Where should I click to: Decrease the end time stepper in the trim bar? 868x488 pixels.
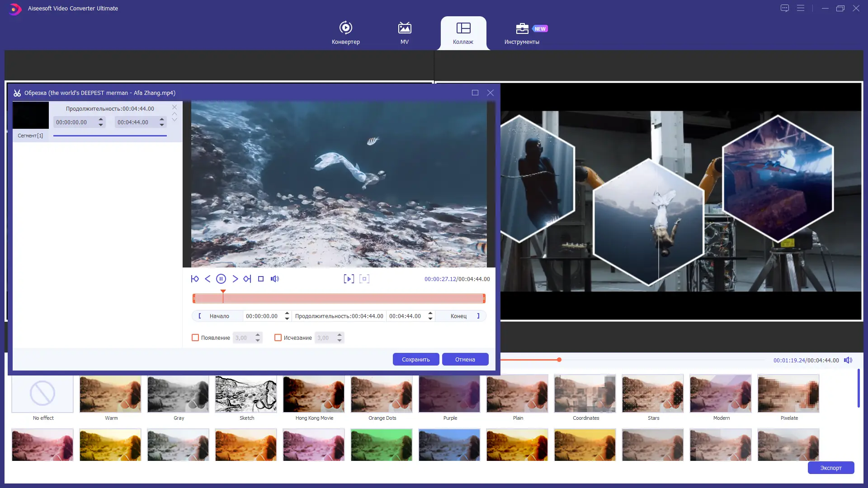[430, 319]
